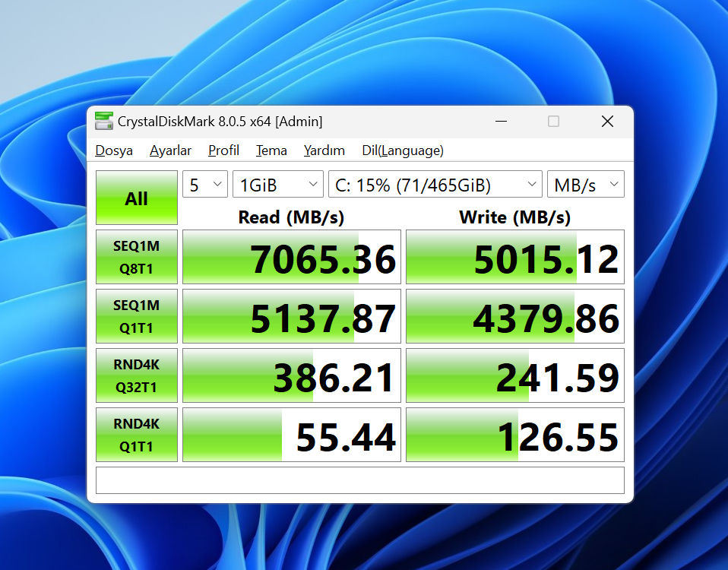Select the 5137.87 read result

click(292, 316)
